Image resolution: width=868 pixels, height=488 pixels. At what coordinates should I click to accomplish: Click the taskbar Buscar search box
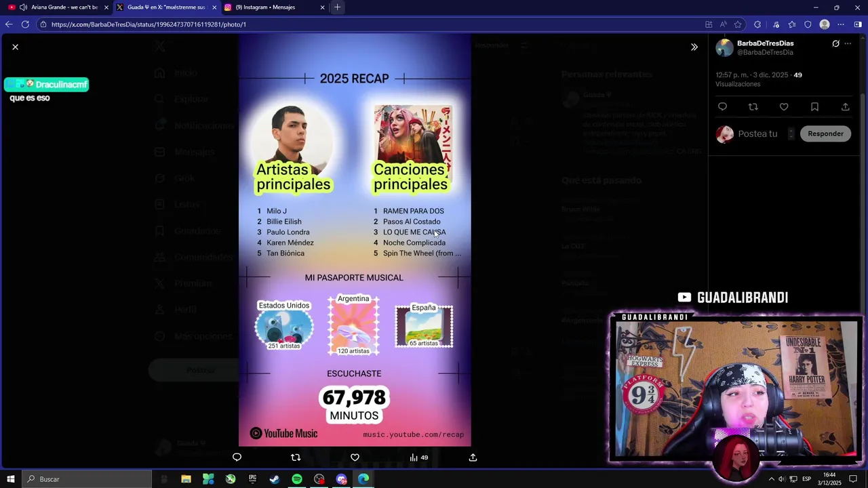tap(87, 479)
